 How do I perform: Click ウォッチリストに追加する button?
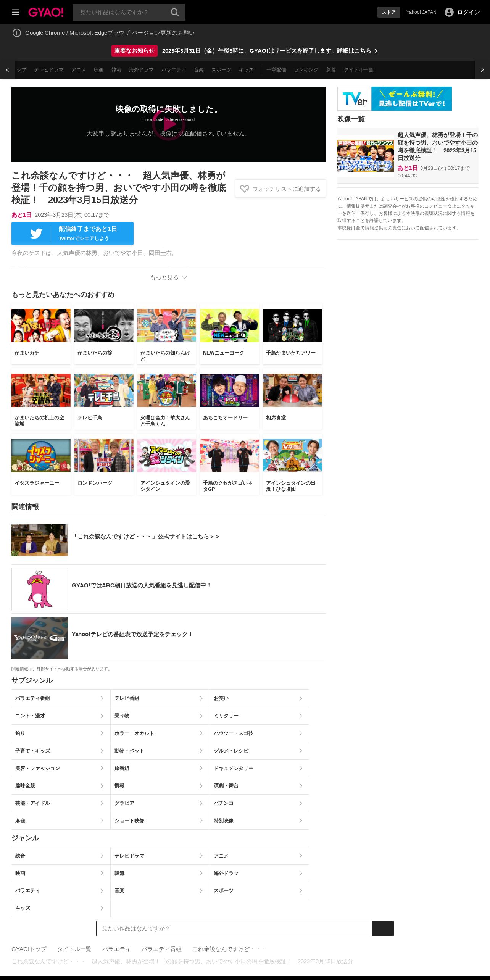pyautogui.click(x=280, y=189)
